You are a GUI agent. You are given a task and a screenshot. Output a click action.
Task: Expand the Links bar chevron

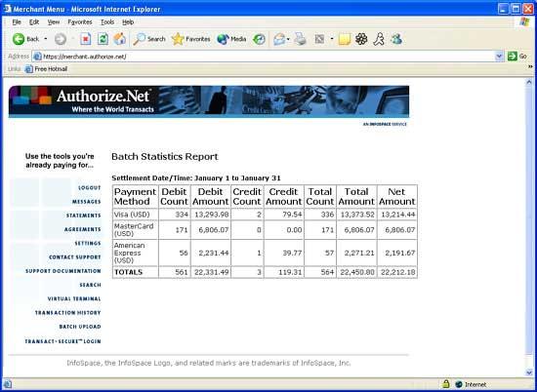530,67
